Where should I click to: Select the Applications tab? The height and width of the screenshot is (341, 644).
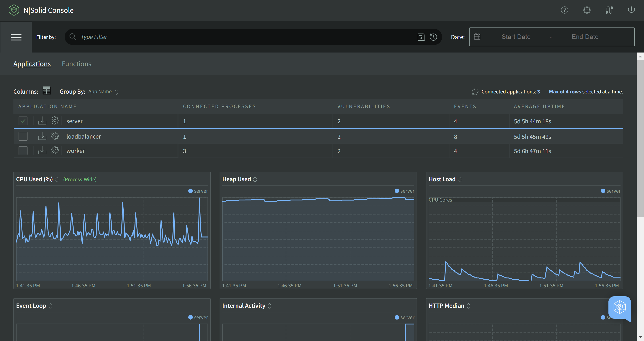(32, 63)
